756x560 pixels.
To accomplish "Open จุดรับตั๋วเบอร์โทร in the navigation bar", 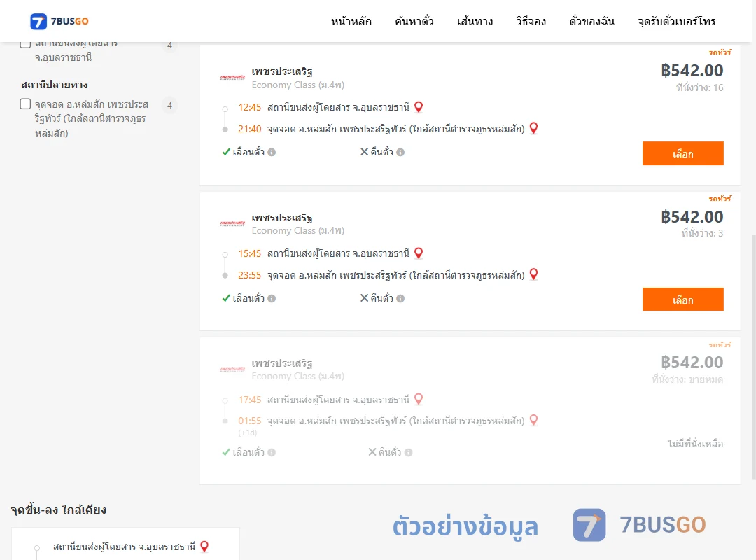I will click(x=676, y=21).
